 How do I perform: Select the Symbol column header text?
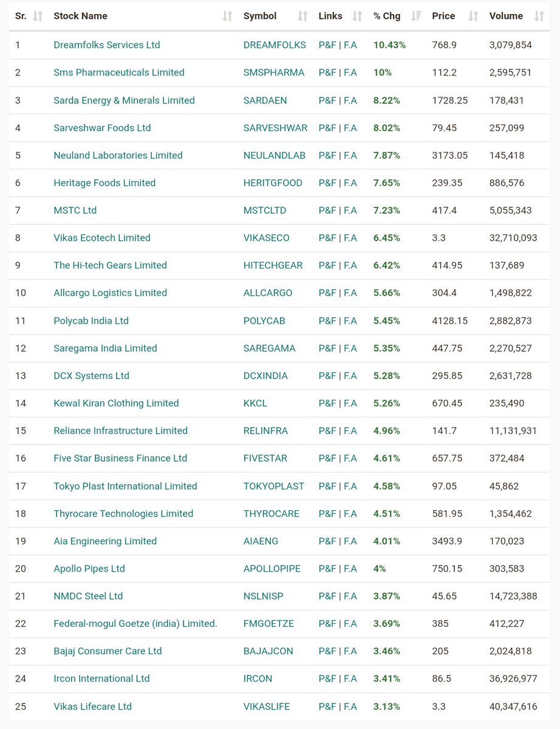tap(260, 16)
